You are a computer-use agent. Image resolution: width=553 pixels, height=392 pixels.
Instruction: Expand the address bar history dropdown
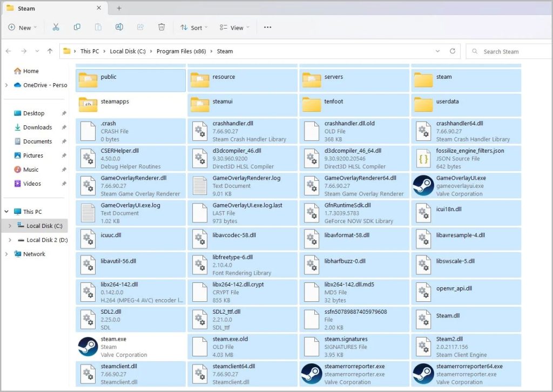[437, 51]
